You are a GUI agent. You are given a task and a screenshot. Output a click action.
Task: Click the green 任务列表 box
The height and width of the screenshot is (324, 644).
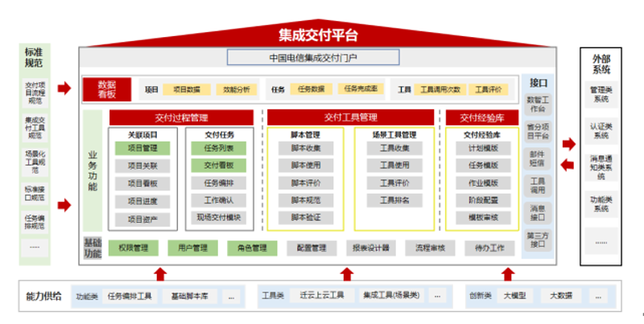click(218, 148)
